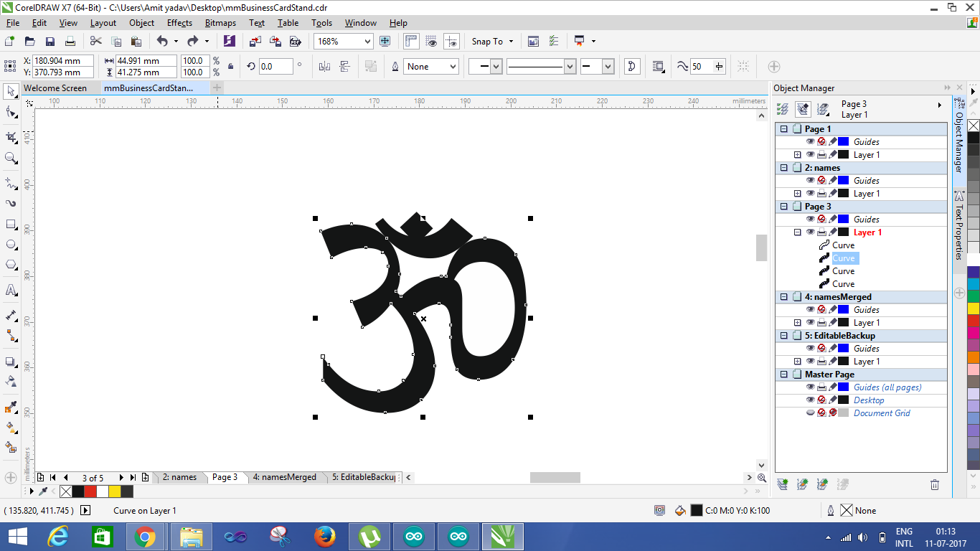Toggle Show Grid button
The height and width of the screenshot is (551, 980).
click(x=431, y=42)
